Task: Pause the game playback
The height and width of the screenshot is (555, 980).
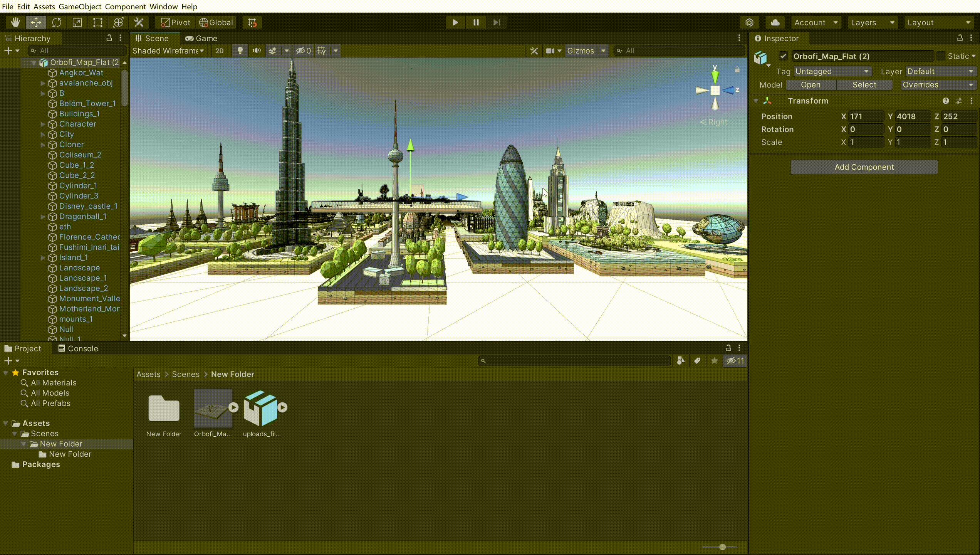Action: pos(476,22)
